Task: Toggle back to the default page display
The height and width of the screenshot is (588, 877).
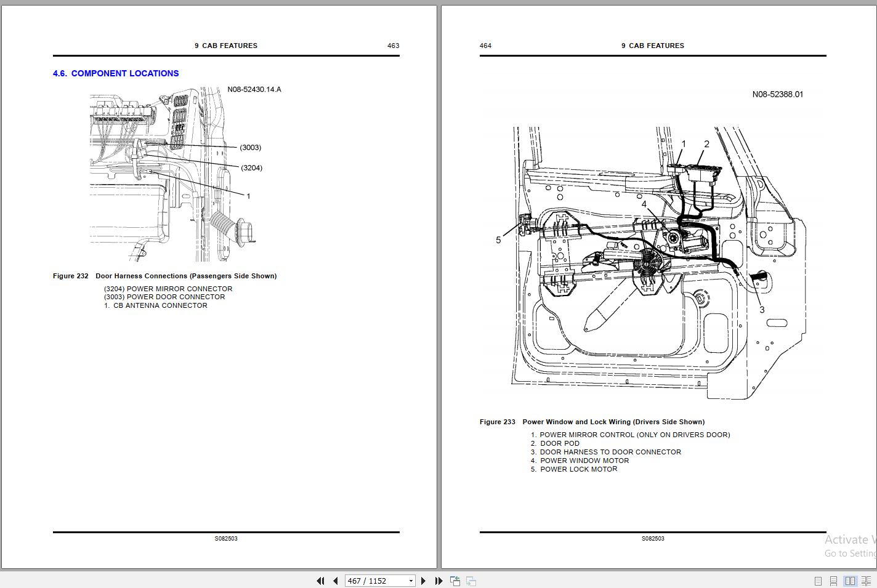Action: pos(818,581)
